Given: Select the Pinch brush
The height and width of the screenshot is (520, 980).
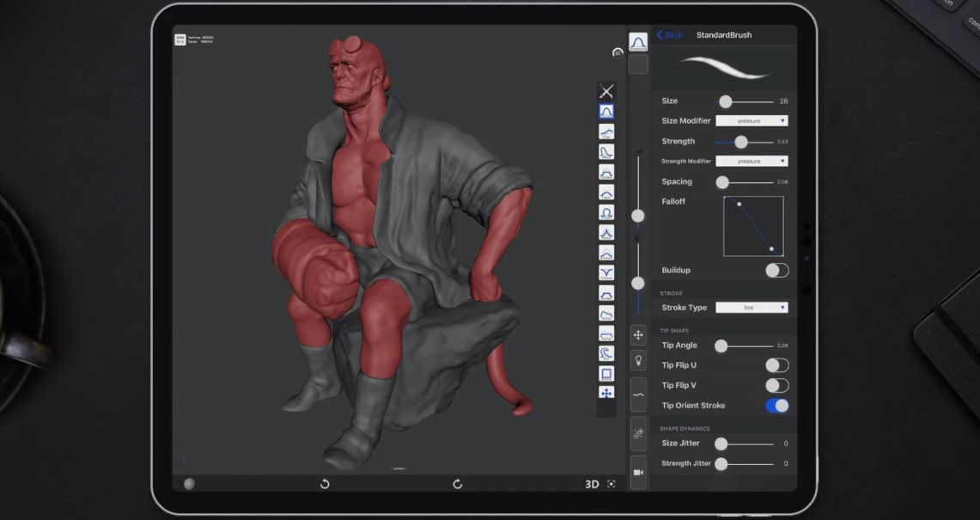Looking at the screenshot, I should click(x=606, y=233).
